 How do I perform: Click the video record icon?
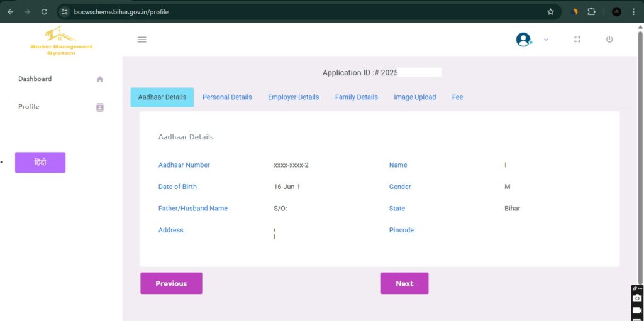click(637, 311)
